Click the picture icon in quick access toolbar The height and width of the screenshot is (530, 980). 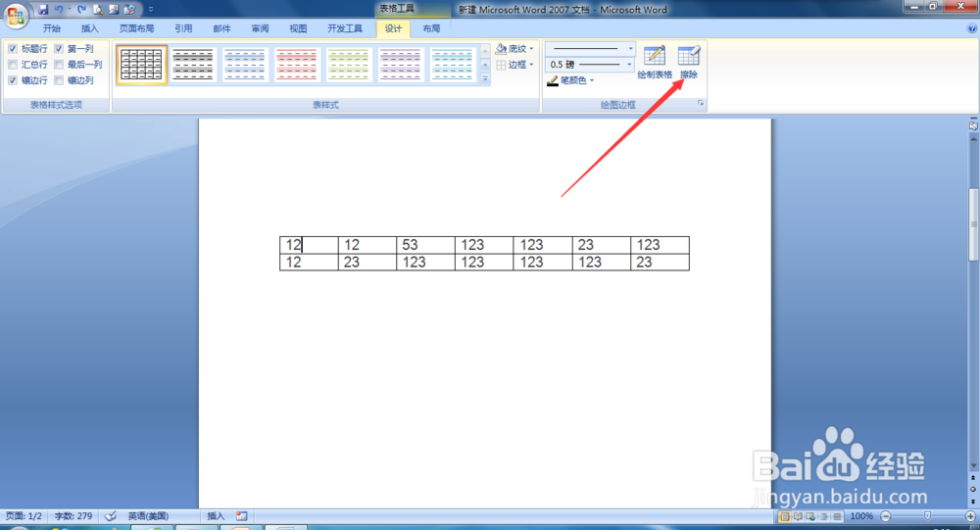[x=114, y=10]
